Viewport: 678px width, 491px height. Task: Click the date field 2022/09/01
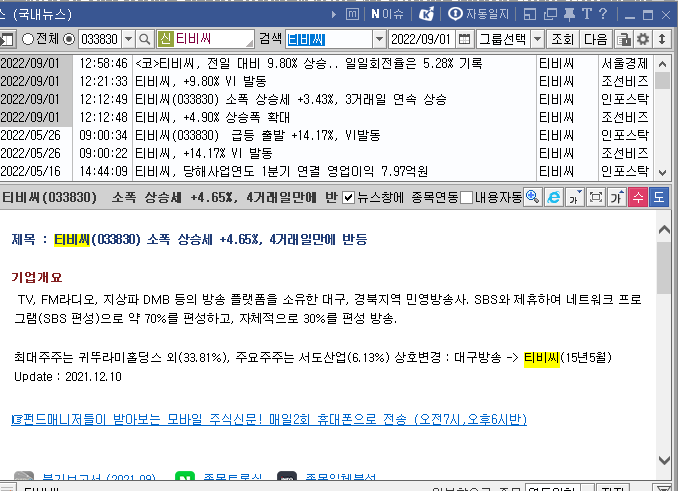click(421, 39)
